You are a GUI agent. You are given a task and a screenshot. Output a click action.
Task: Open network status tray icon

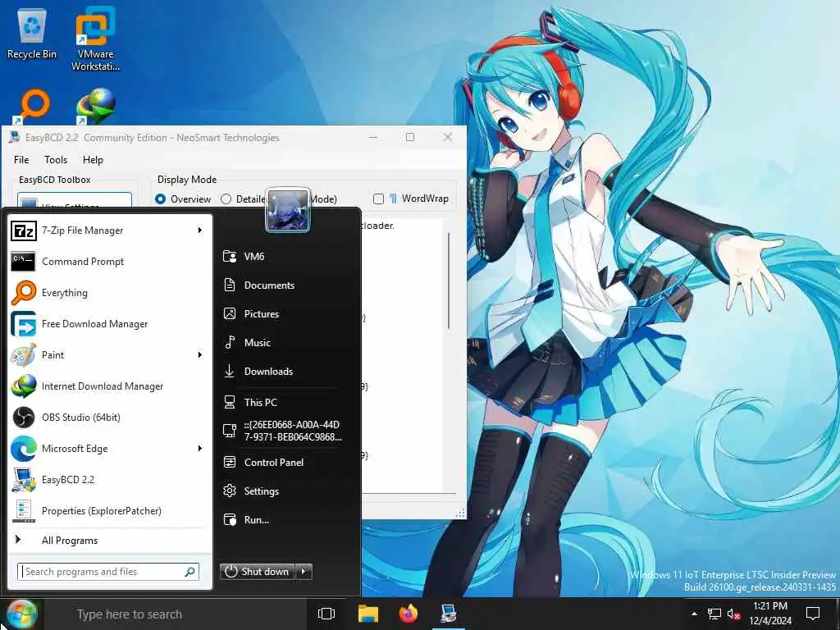click(x=714, y=614)
